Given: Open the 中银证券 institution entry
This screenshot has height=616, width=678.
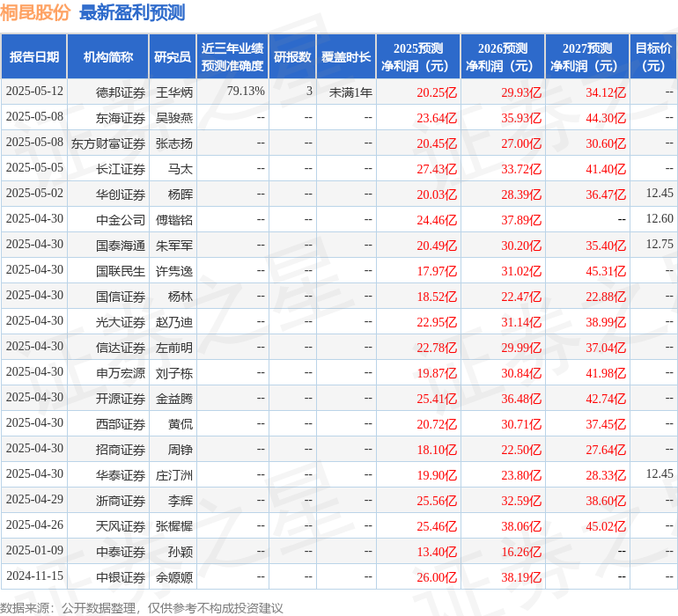Looking at the screenshot, I should [121, 577].
